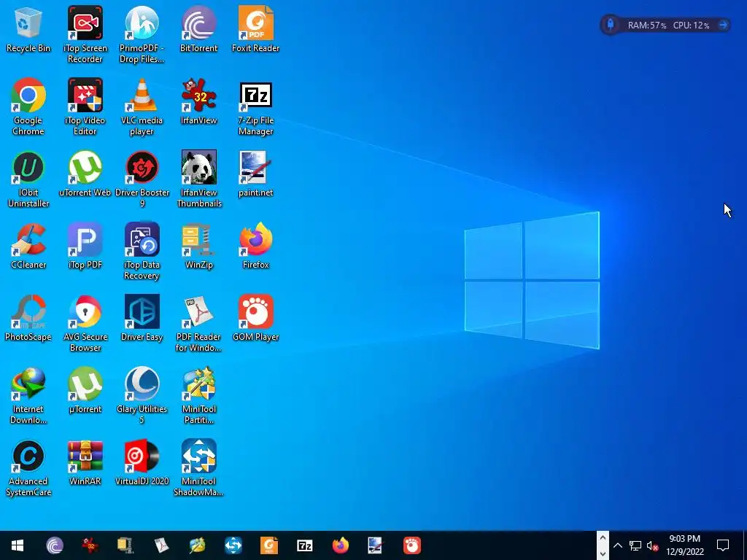Open network status tray icon
This screenshot has height=560, width=747.
pos(635,545)
